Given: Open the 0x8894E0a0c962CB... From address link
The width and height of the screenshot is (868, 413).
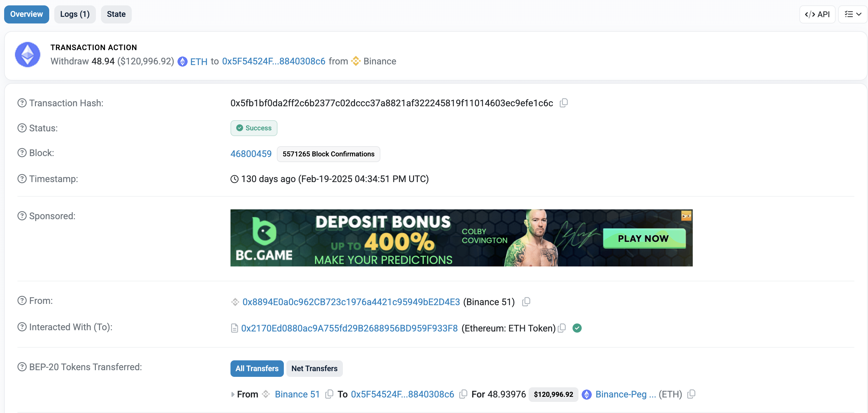Looking at the screenshot, I should 351,302.
